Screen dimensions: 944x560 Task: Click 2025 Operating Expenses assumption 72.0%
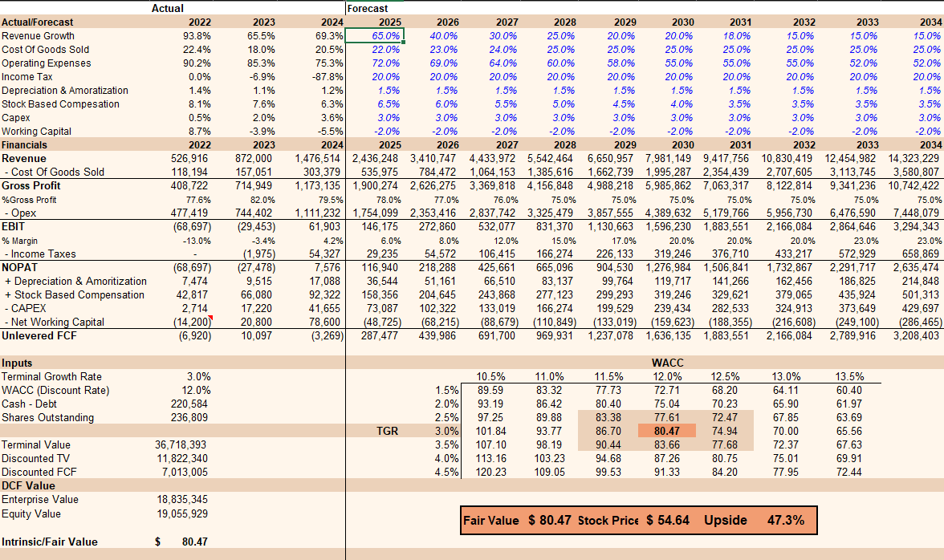(x=385, y=63)
